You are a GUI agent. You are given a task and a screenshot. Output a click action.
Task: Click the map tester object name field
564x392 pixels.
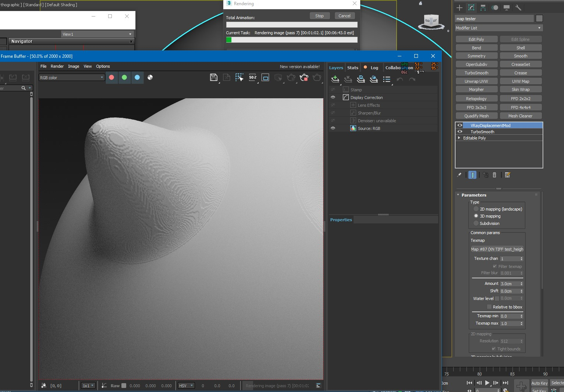pos(494,19)
